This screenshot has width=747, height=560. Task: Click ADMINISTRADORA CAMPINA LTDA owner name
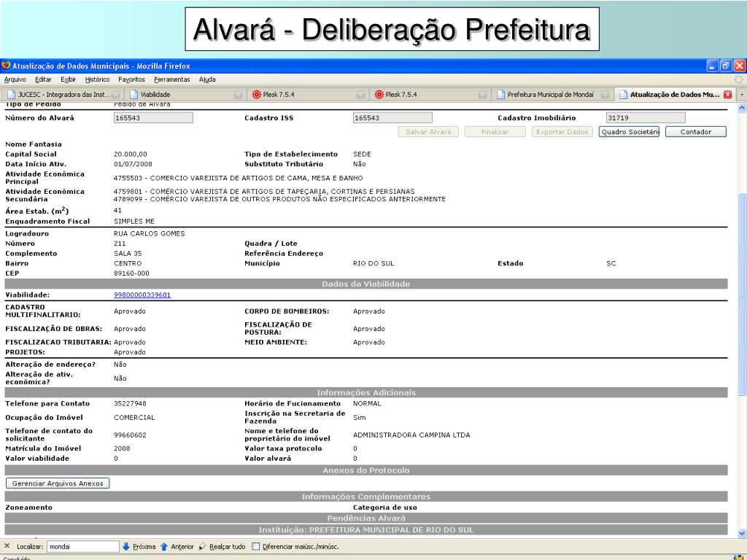[x=411, y=435]
